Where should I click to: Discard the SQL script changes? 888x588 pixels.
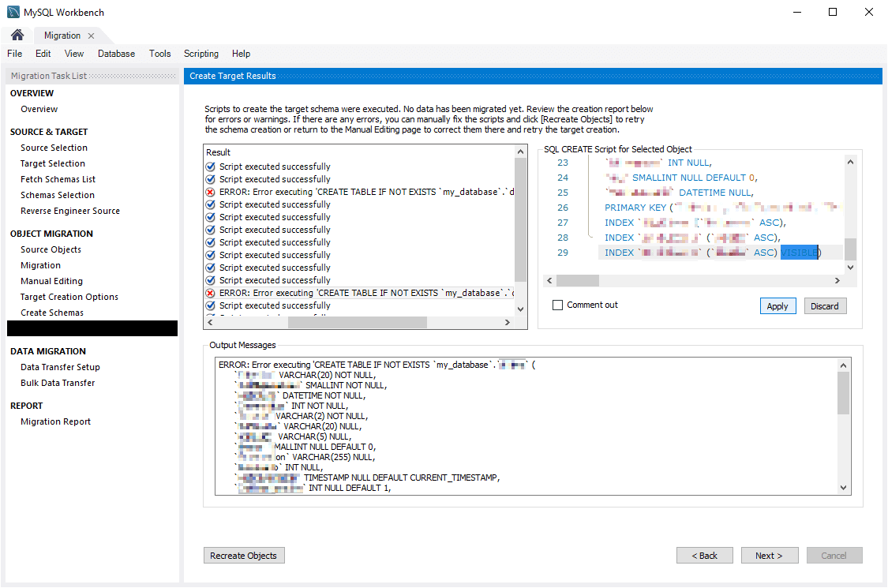(825, 306)
